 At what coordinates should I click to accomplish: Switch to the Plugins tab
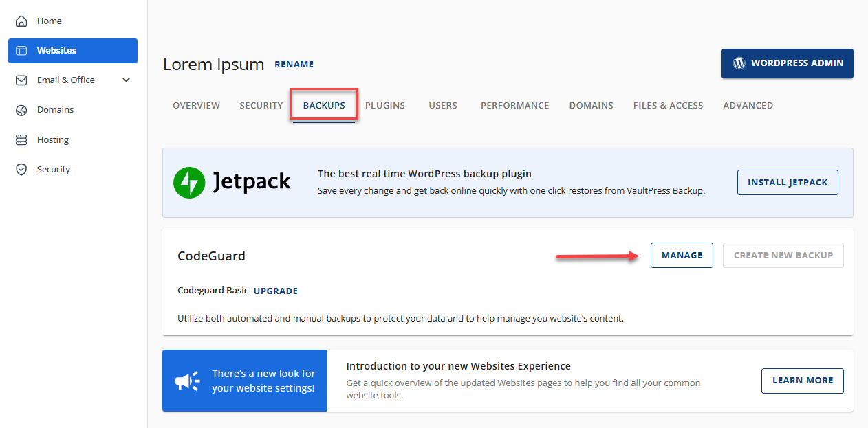tap(384, 106)
